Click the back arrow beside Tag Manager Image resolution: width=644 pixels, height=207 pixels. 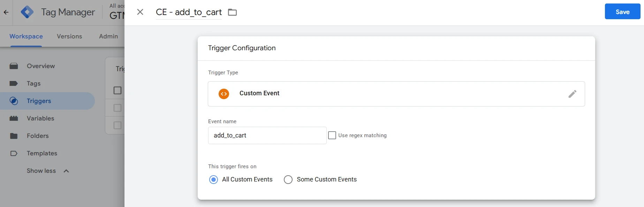(6, 12)
